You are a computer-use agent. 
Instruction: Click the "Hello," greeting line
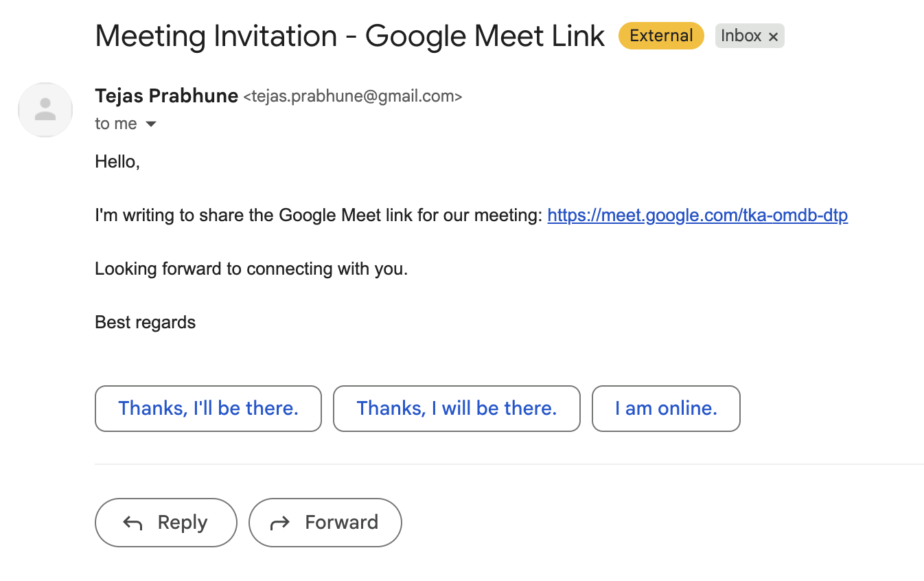117,162
